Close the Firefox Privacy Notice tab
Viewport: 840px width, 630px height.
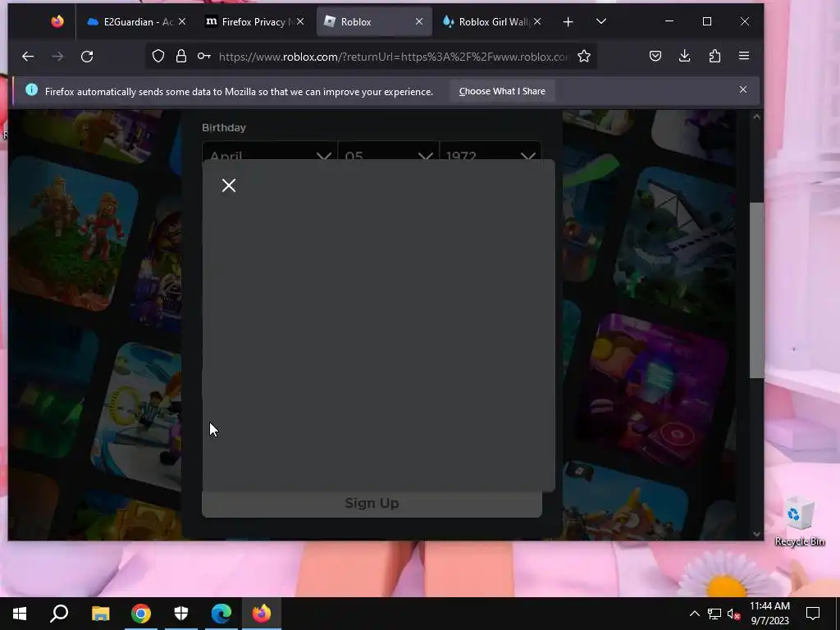tap(300, 21)
